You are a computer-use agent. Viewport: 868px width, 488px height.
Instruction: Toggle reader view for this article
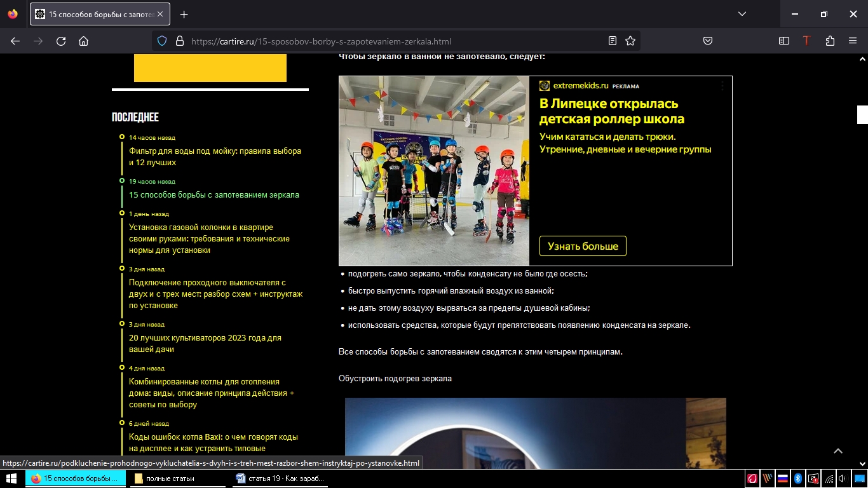point(613,41)
